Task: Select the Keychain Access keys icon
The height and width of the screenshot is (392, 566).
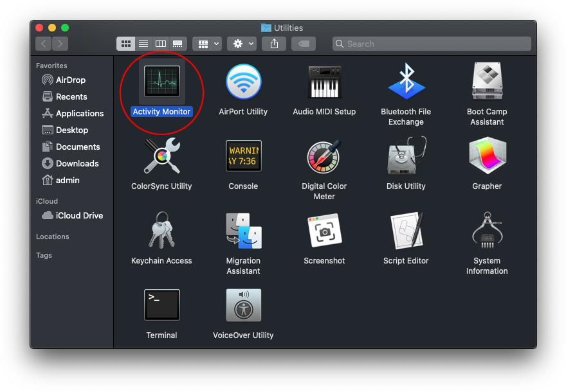Action: pyautogui.click(x=161, y=231)
